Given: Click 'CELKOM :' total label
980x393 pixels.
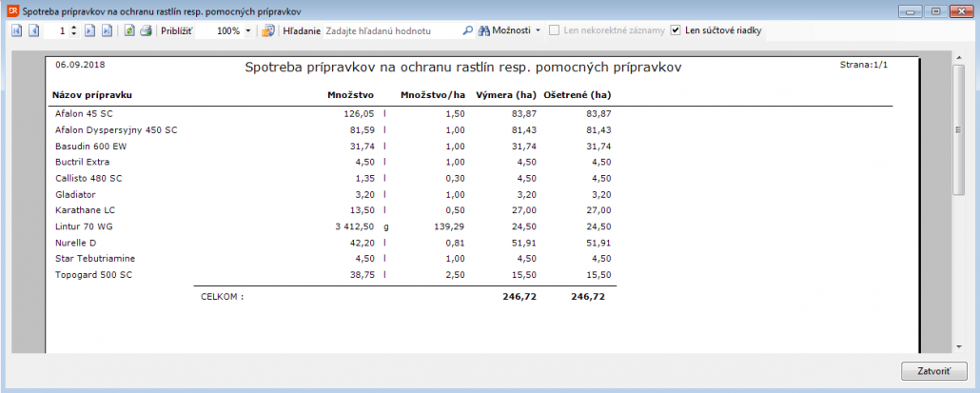Looking at the screenshot, I should click(222, 297).
